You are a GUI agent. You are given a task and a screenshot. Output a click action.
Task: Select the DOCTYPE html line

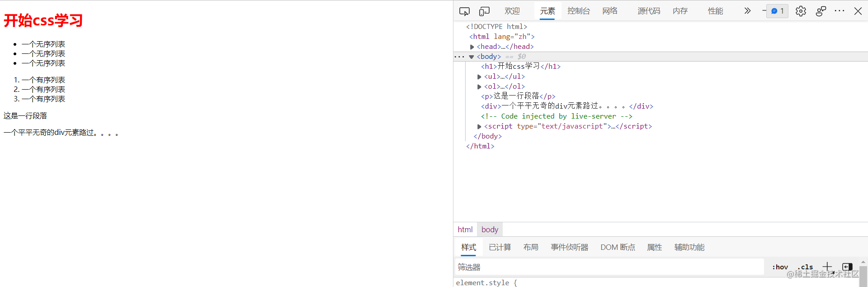(496, 27)
